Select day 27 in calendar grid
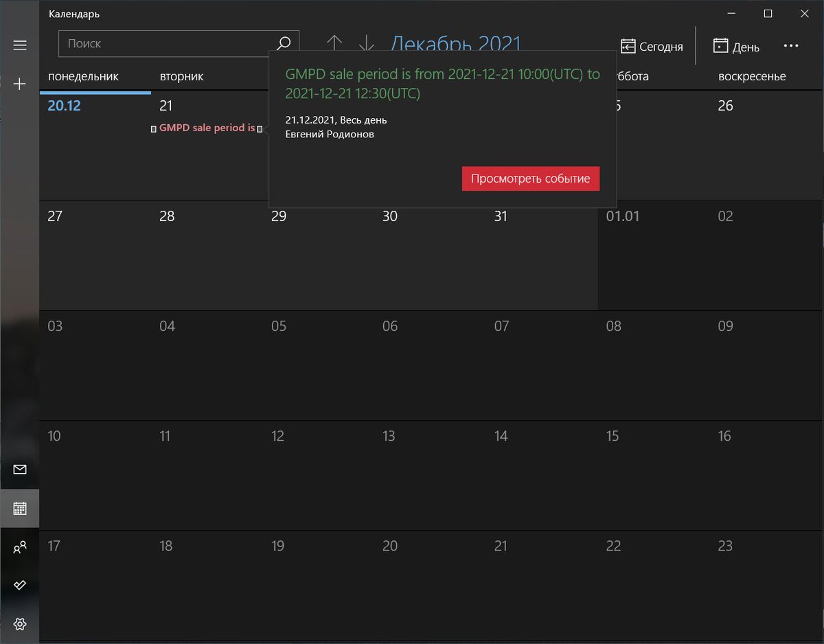Viewport: 824px width, 644px height. (55, 216)
